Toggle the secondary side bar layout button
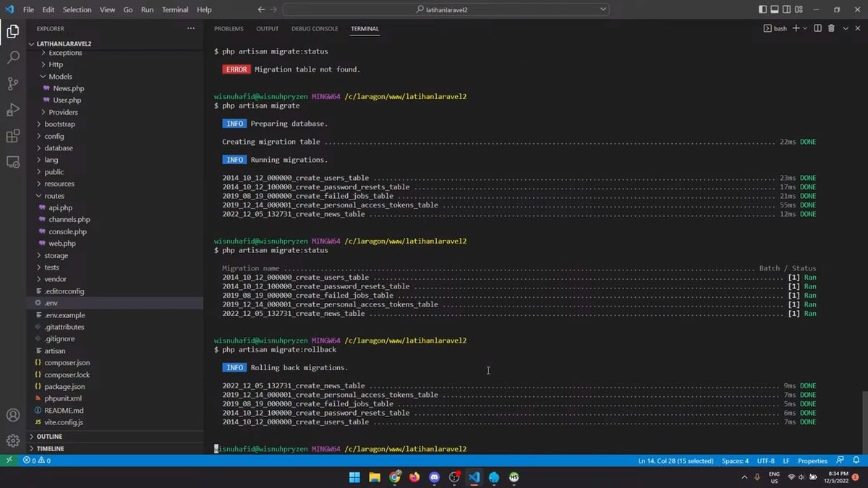The height and width of the screenshot is (488, 868). point(786,9)
